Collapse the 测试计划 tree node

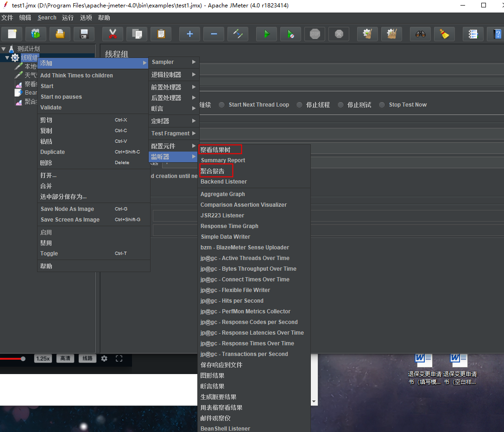[4, 49]
